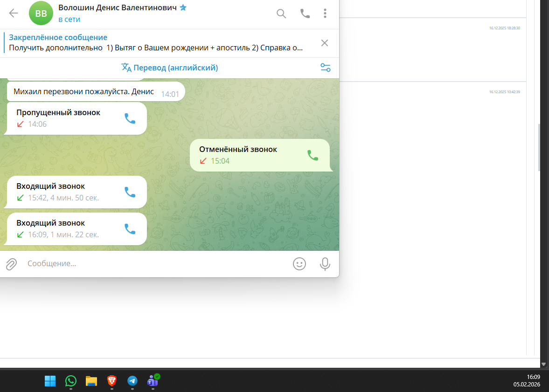Open the Волошин Денис Валентинович contact name
The height and width of the screenshot is (392, 549).
tap(117, 8)
